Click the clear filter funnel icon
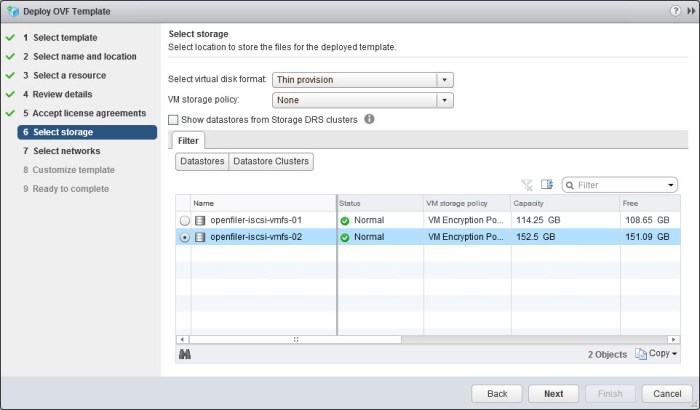The width and height of the screenshot is (700, 410). [x=527, y=185]
